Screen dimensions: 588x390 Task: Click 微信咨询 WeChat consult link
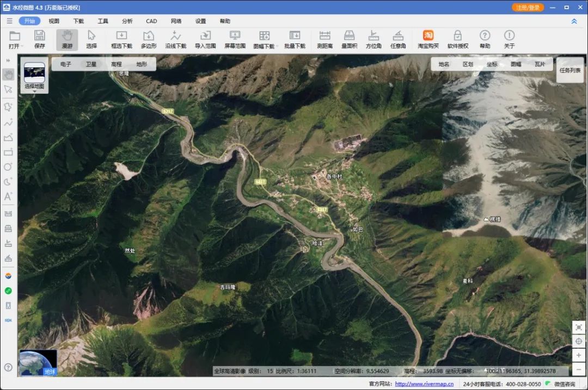point(565,384)
